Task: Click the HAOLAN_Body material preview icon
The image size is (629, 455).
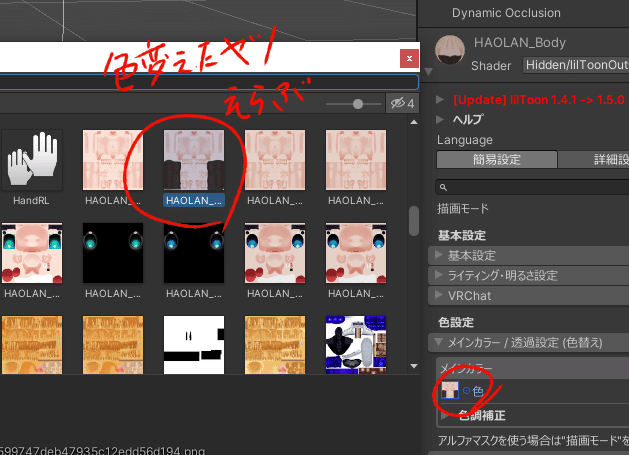Action: (450, 50)
